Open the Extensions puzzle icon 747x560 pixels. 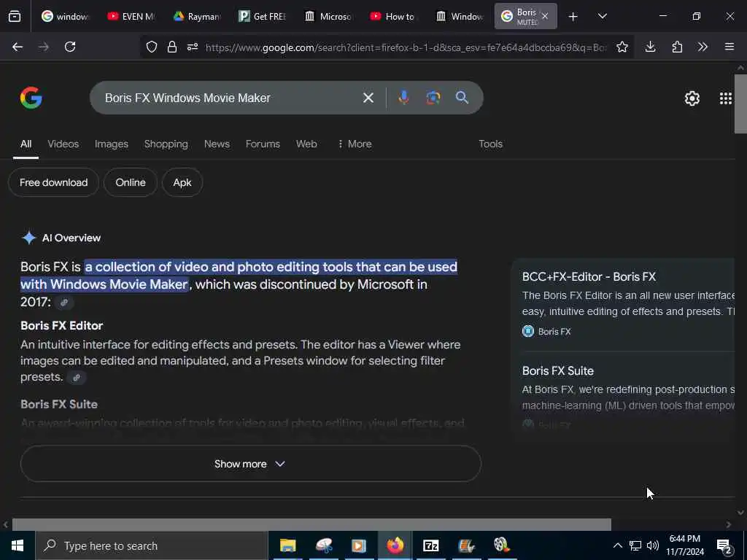point(677,47)
